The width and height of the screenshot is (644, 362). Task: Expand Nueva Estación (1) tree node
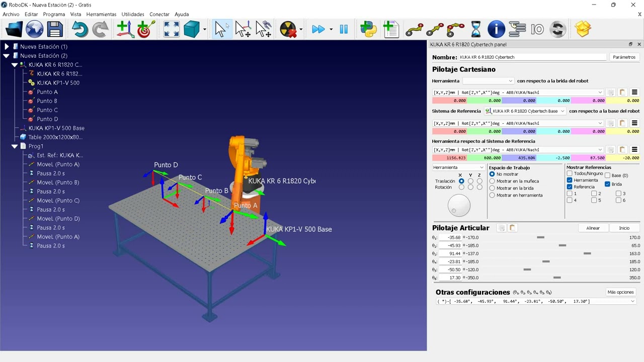tap(7, 47)
